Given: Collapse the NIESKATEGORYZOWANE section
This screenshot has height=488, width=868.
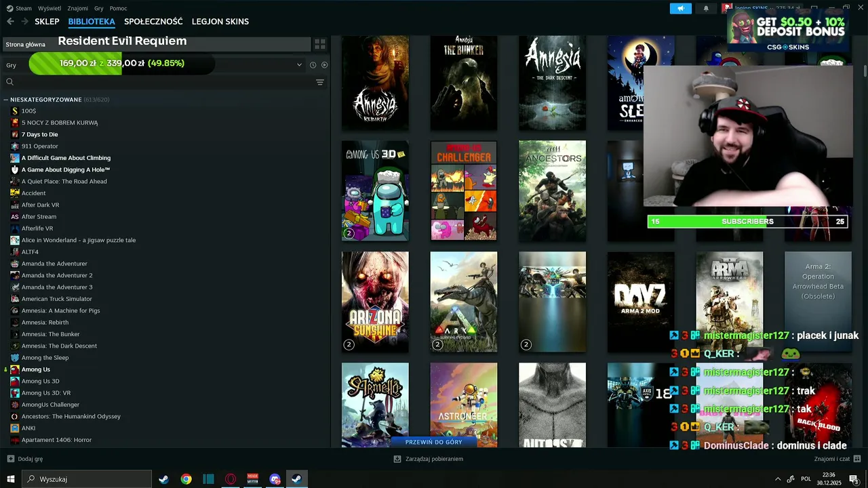Looking at the screenshot, I should (x=6, y=100).
